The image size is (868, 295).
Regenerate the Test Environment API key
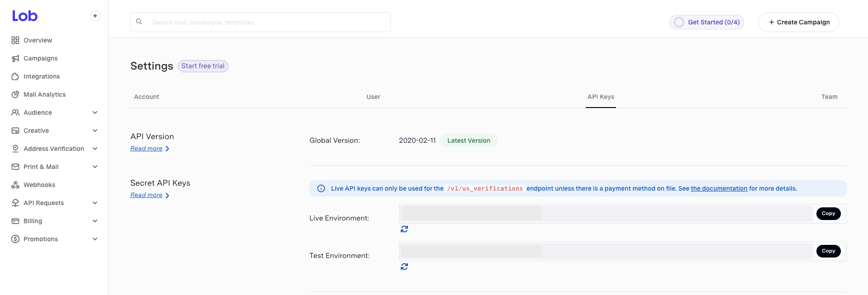[x=404, y=267]
